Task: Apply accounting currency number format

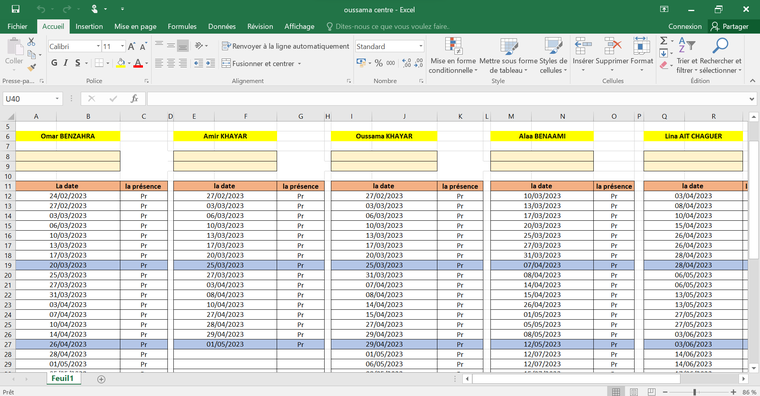Action: [x=361, y=63]
